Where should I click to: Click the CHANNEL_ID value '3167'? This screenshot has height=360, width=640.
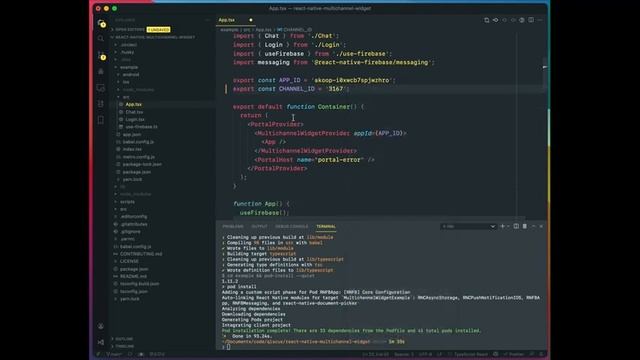pos(336,89)
